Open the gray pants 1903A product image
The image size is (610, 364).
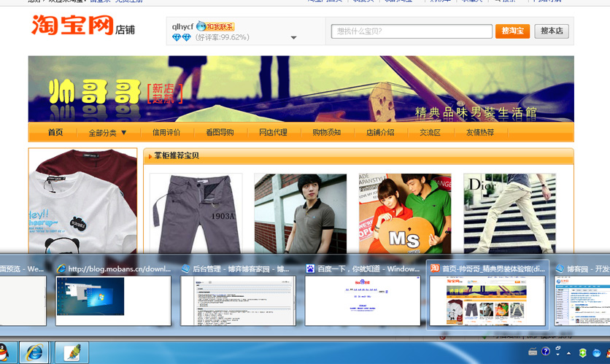(196, 214)
